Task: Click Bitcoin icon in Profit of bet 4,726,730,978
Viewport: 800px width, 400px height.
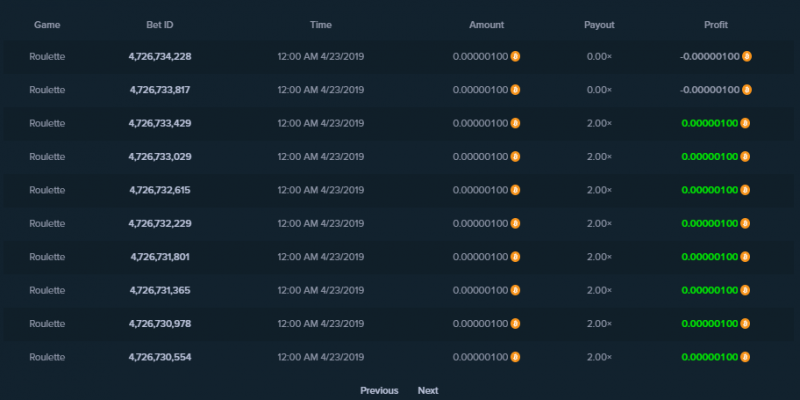Action: coord(745,323)
